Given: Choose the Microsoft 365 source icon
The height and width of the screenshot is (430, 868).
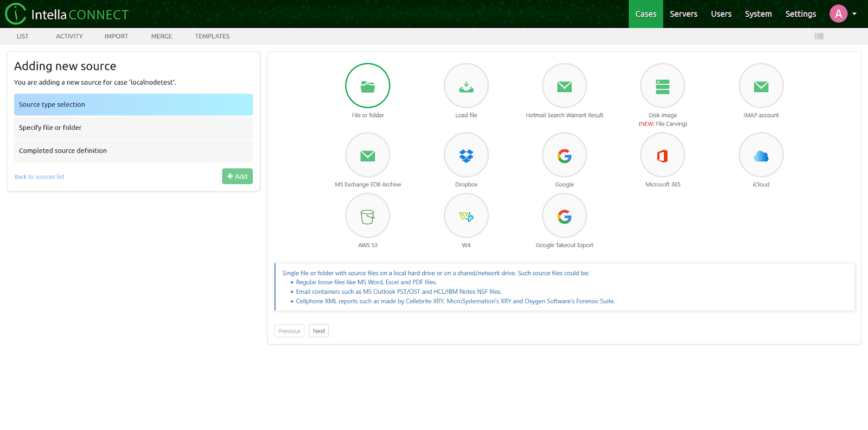Looking at the screenshot, I should click(x=662, y=155).
